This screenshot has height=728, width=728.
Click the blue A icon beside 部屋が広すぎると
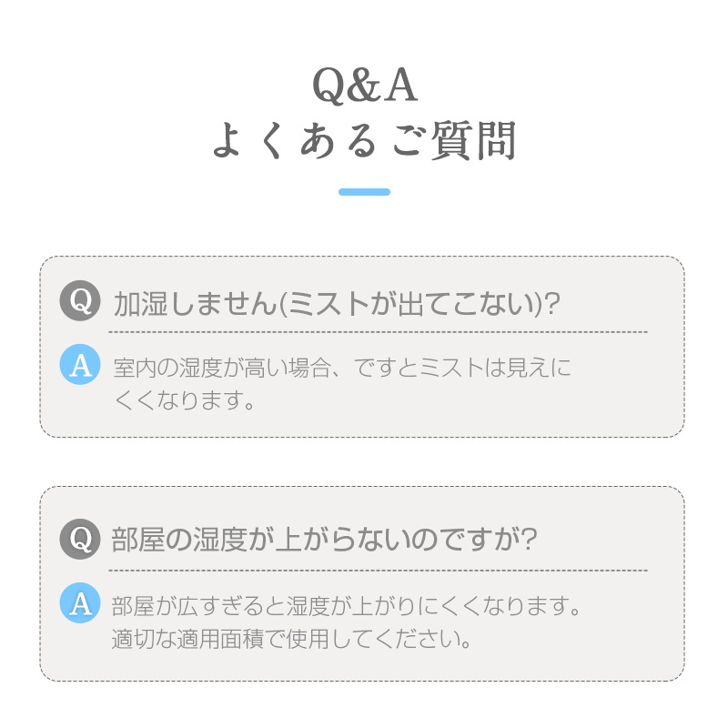[79, 603]
